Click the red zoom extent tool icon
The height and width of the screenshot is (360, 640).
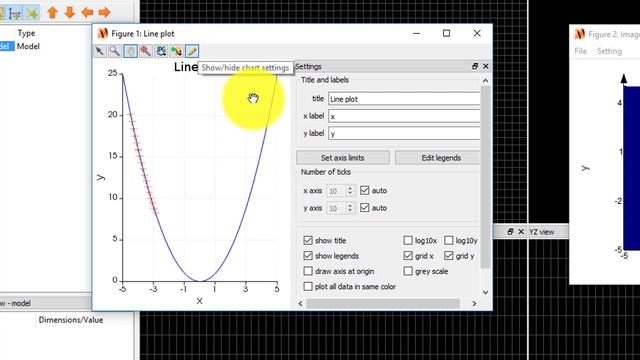click(x=146, y=51)
